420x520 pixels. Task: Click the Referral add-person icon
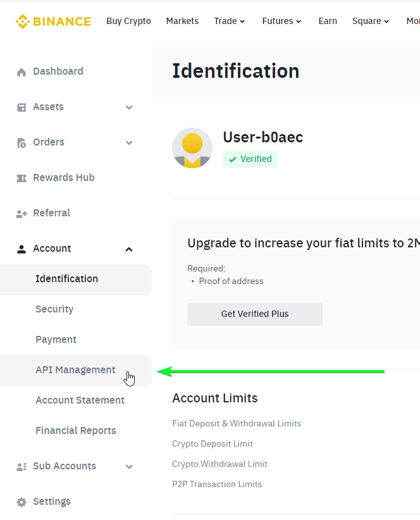pos(22,214)
